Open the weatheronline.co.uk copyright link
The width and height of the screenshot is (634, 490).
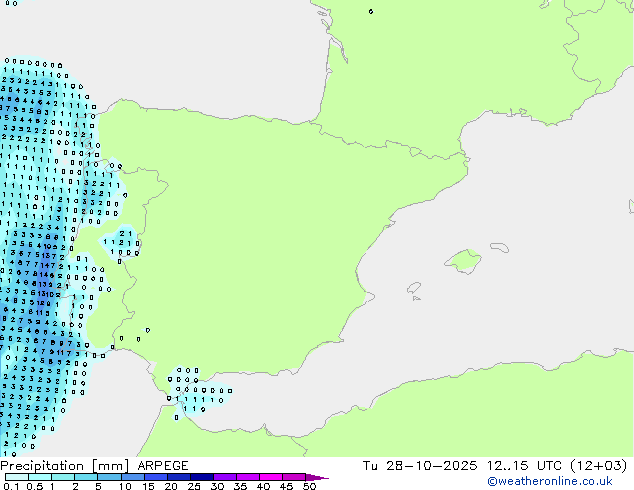[564, 481]
